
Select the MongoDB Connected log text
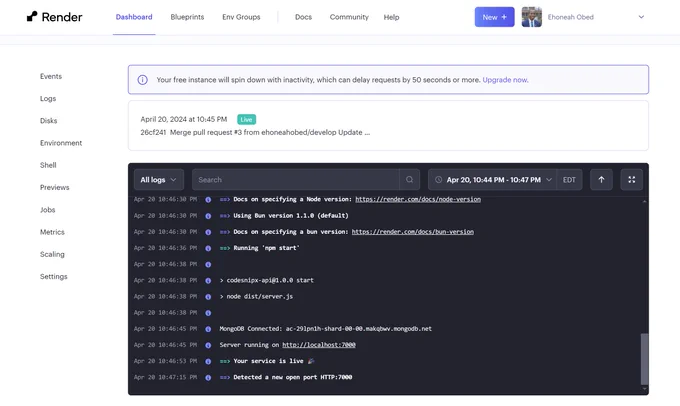tap(325, 329)
